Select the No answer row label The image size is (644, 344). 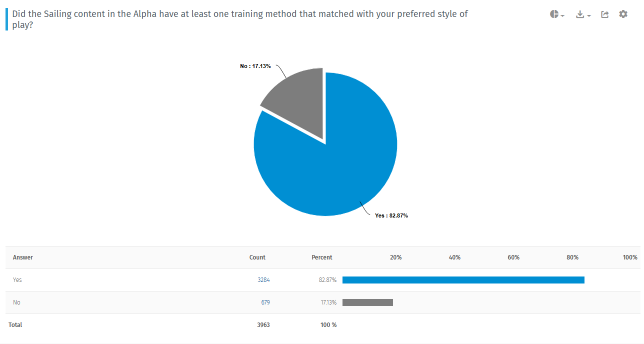pos(16,302)
